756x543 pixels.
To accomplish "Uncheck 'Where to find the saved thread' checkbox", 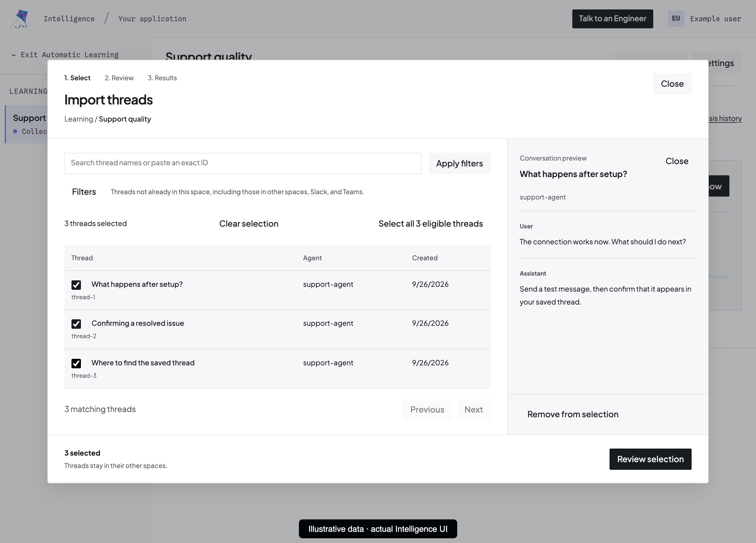I will 76,364.
